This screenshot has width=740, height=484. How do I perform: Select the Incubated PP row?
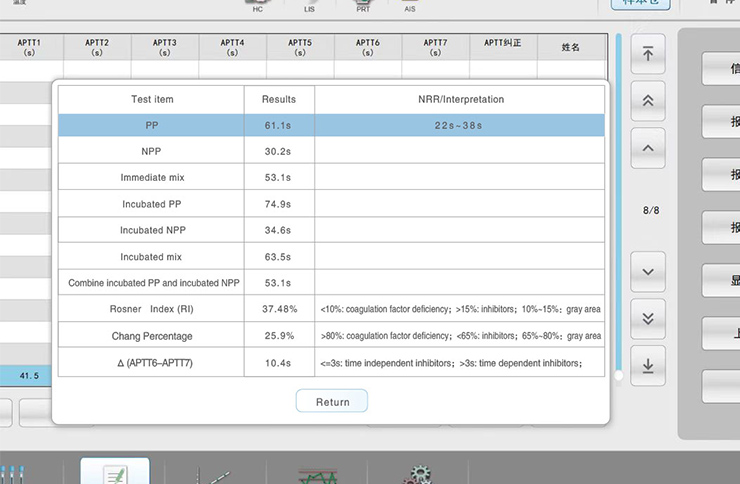point(331,204)
